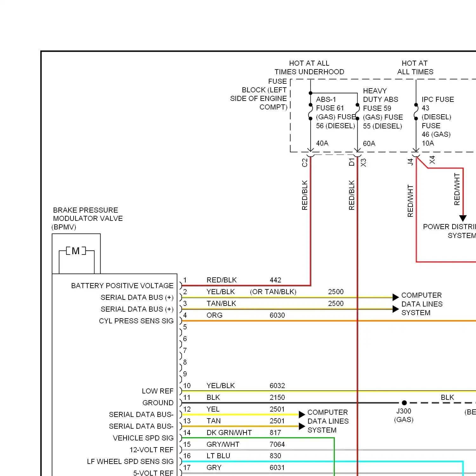Click the arrowhead ending the pin 2 wire
The width and height of the screenshot is (476, 476).
(x=395, y=297)
